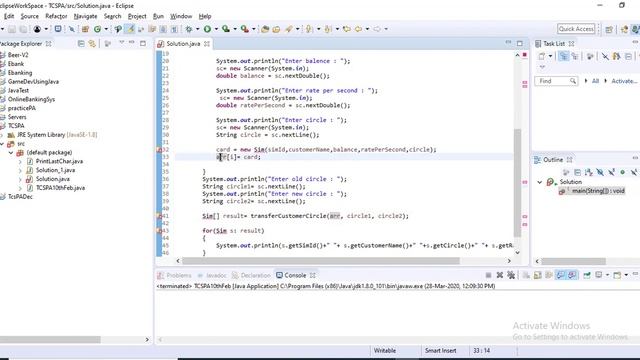
Task: Click the All link in Task List
Action: 595,81
